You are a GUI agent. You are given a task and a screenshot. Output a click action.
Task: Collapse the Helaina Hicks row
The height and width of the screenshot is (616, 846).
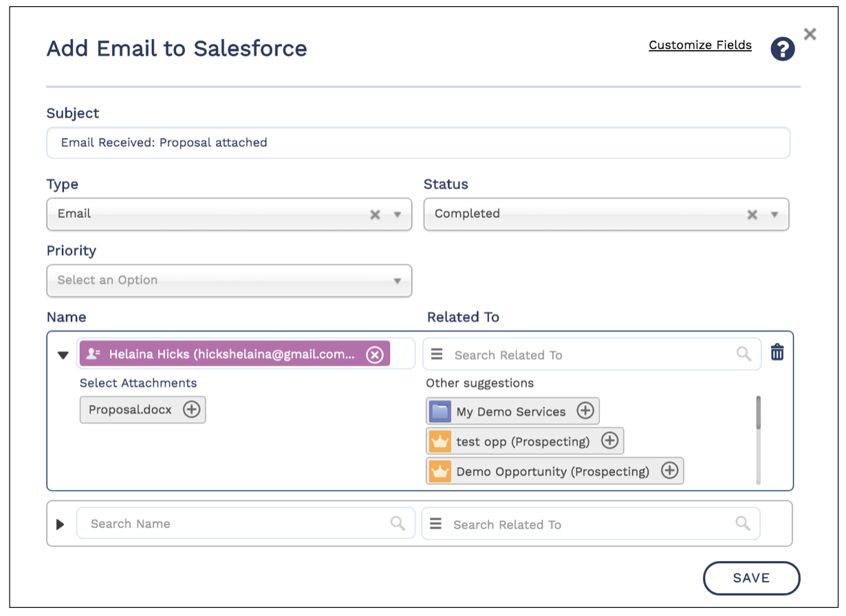click(x=63, y=355)
